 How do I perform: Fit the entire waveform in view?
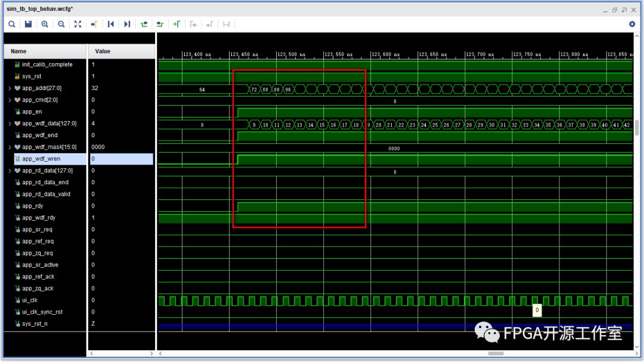click(x=78, y=24)
